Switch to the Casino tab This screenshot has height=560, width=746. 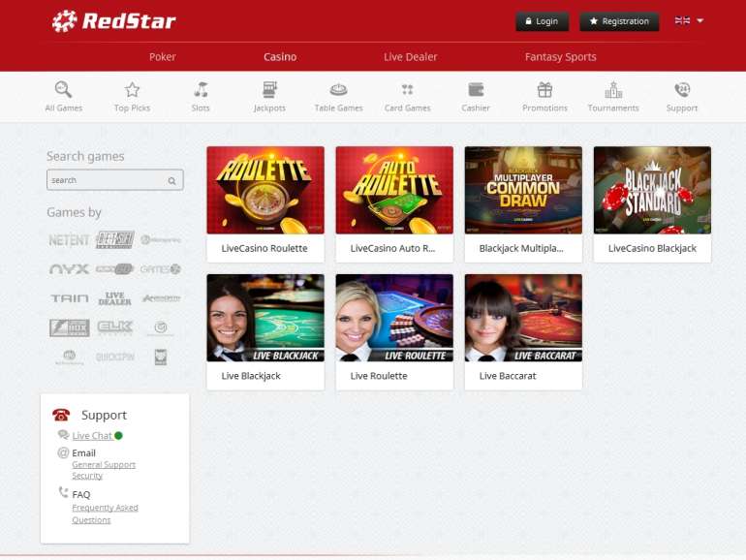tap(280, 57)
